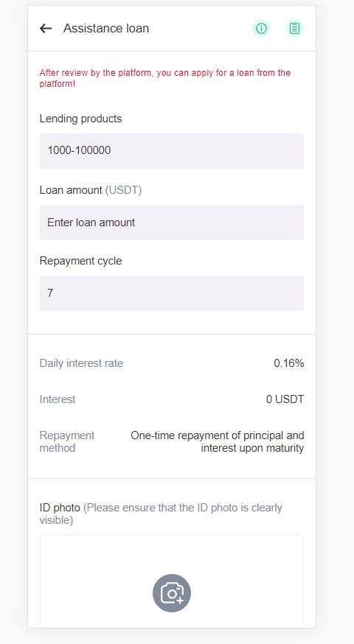354x644 pixels.
Task: Click the red platform review notice
Action: [165, 78]
